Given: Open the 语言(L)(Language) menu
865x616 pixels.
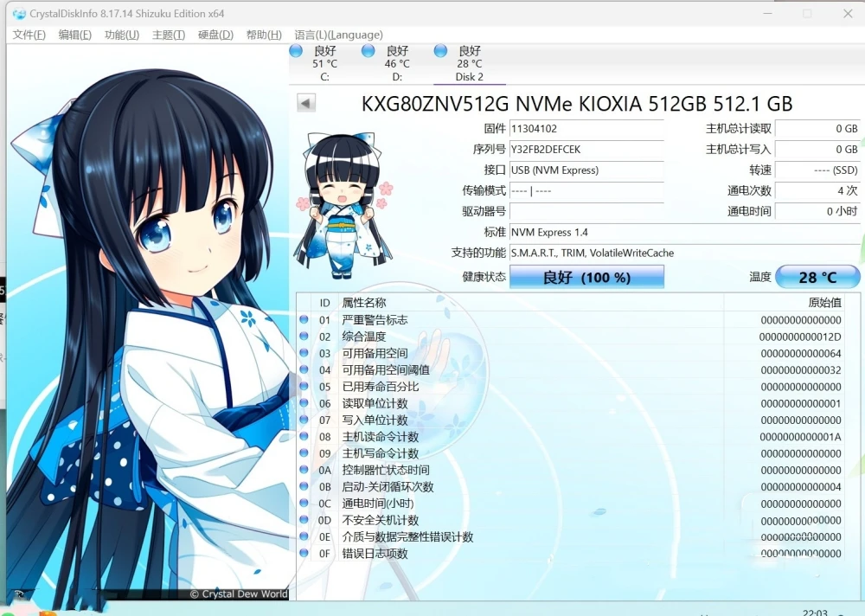Looking at the screenshot, I should pos(338,35).
